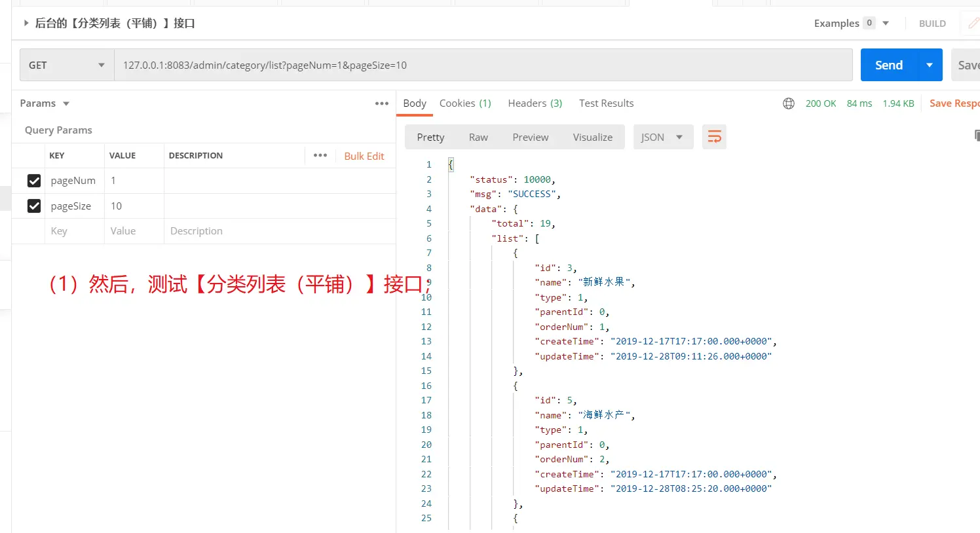This screenshot has width=980, height=533.
Task: Open the GET method dropdown
Action: (x=67, y=65)
